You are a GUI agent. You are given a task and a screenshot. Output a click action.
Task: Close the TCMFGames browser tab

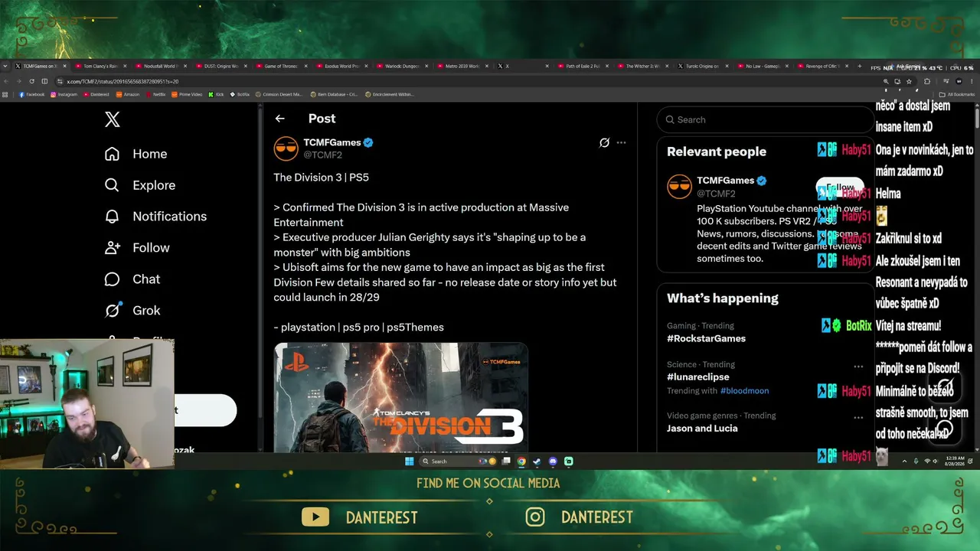[x=65, y=67]
